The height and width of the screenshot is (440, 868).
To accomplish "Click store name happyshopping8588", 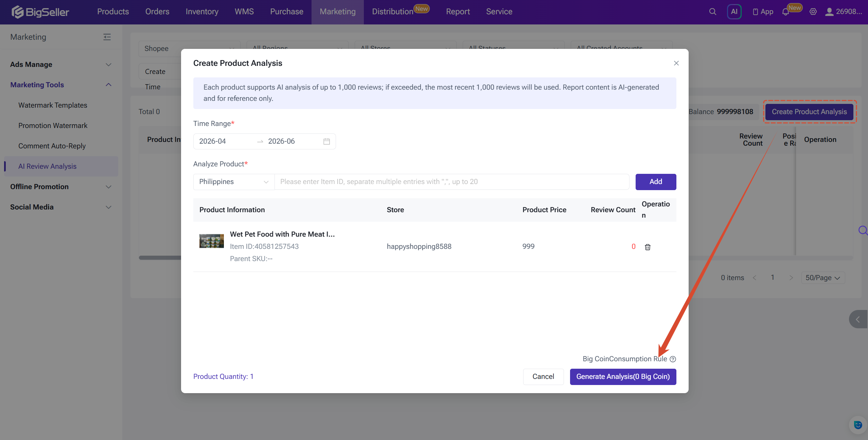I will click(x=419, y=246).
